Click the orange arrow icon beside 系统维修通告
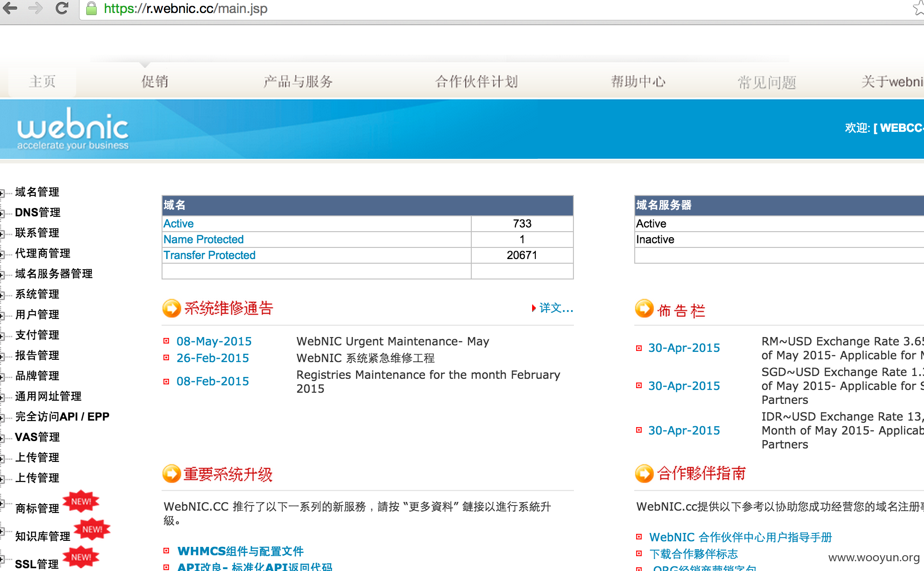The width and height of the screenshot is (924, 571). tap(171, 308)
